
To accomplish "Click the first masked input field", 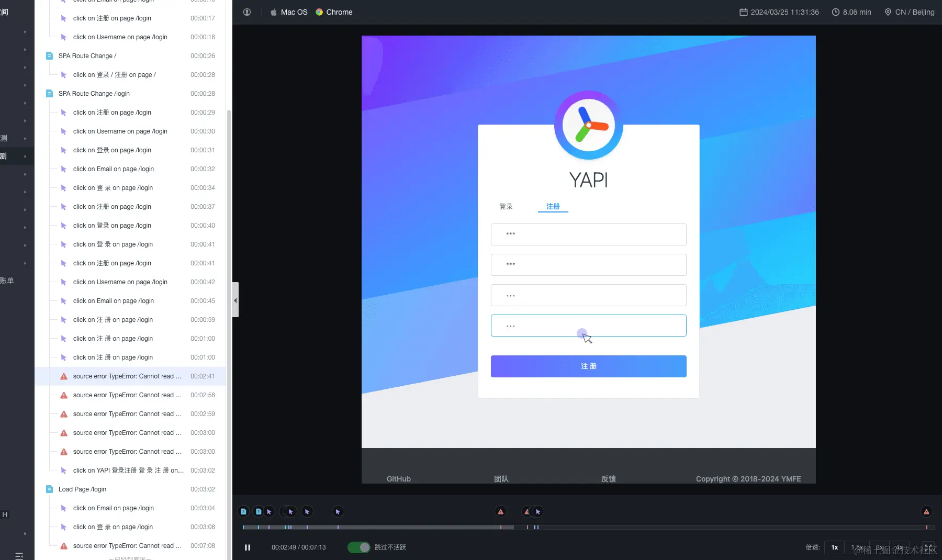I will (588, 234).
